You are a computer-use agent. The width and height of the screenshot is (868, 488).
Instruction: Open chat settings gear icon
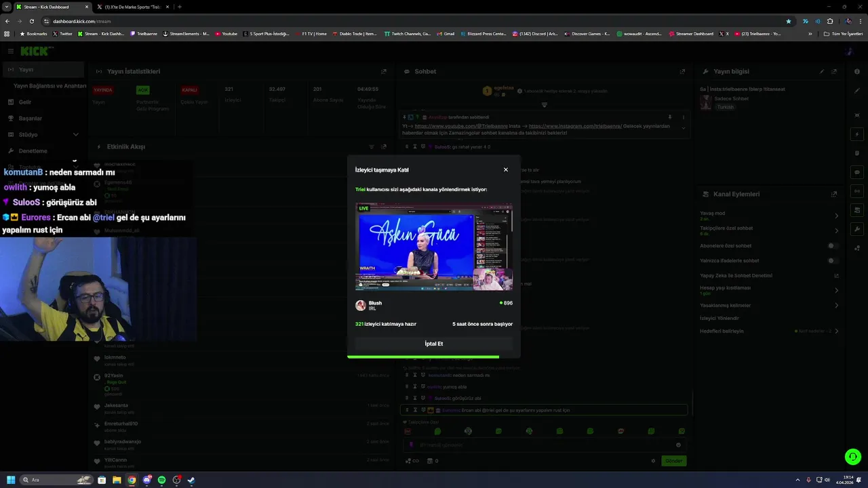[x=653, y=461]
